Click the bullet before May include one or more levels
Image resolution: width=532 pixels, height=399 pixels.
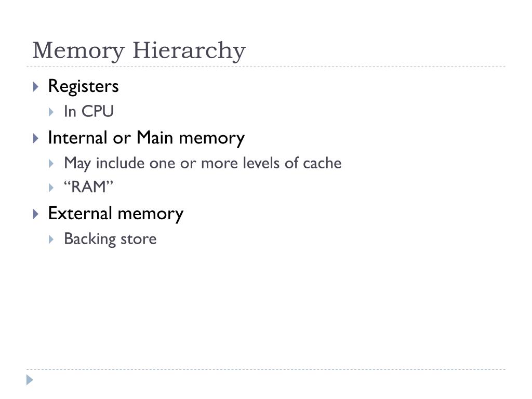click(51, 164)
